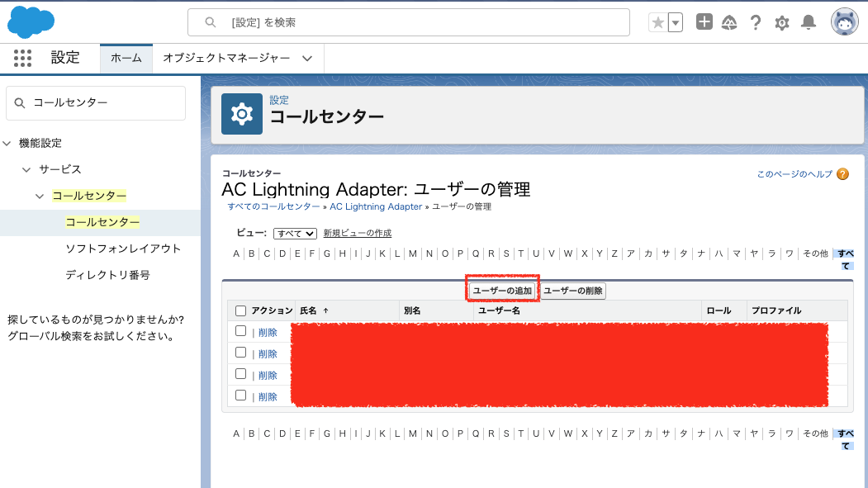Open the Global Actions plus icon
Screen dimensions: 868x488
(x=704, y=22)
